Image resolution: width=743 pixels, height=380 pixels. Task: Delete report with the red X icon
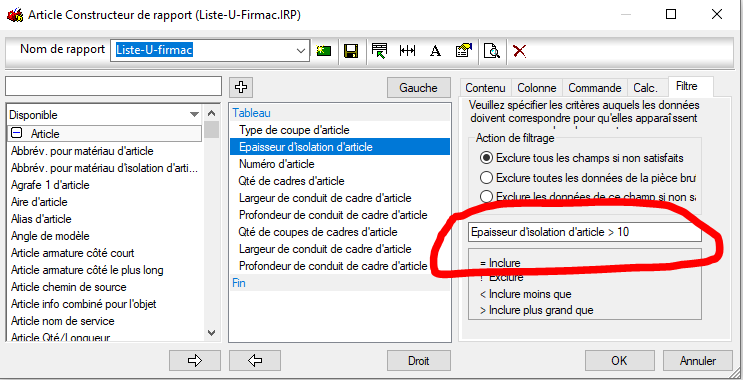click(519, 51)
